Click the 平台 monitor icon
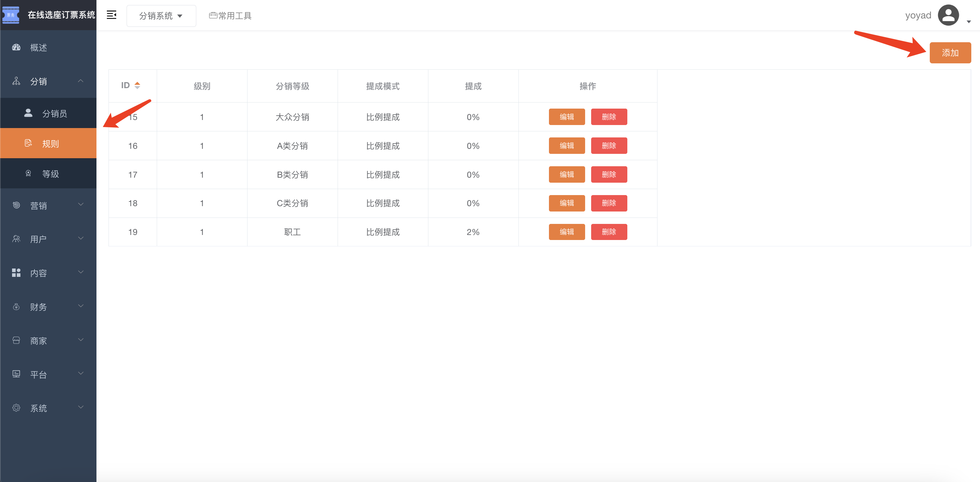The width and height of the screenshot is (980, 482). 16,374
